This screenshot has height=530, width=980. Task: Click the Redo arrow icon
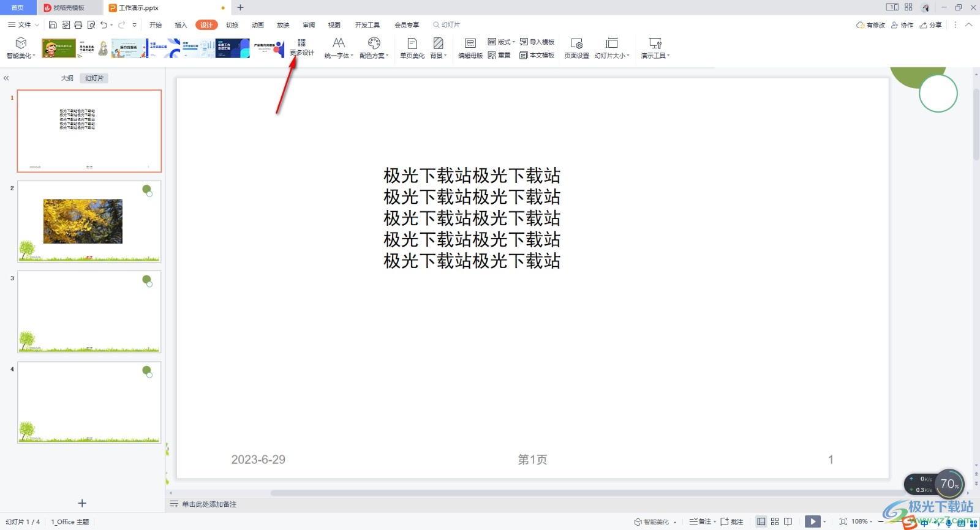[x=121, y=25]
